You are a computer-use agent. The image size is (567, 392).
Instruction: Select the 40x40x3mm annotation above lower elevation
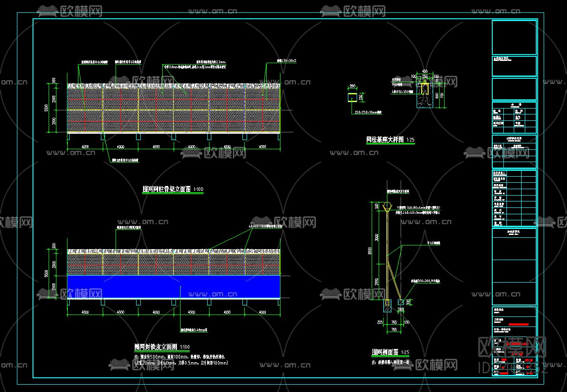[x=266, y=226]
